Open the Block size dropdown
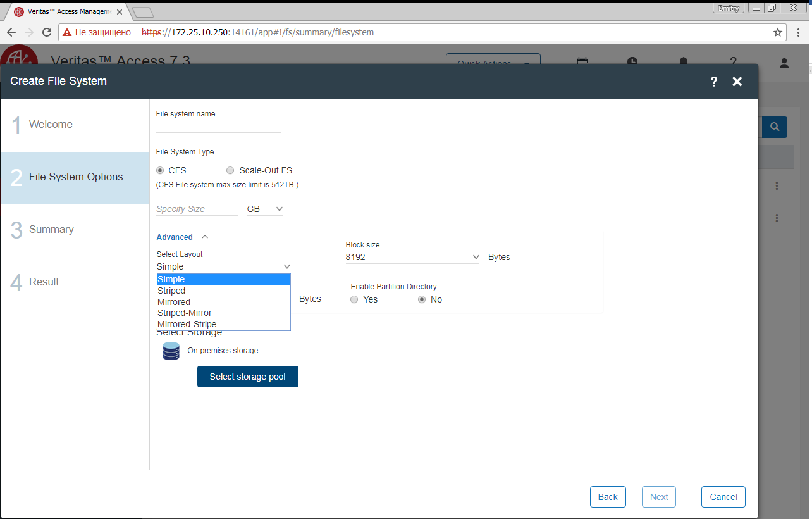The image size is (812, 519). (412, 257)
